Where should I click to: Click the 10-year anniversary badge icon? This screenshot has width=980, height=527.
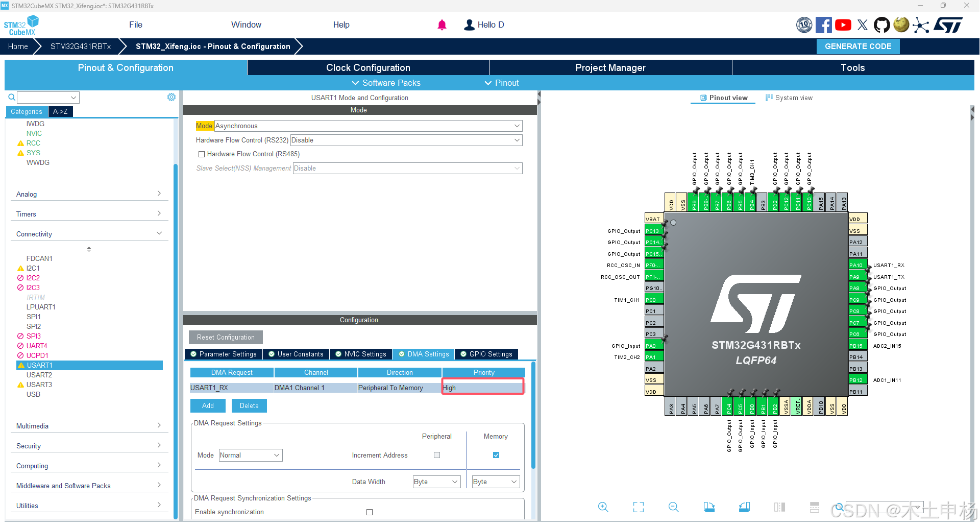pyautogui.click(x=804, y=25)
